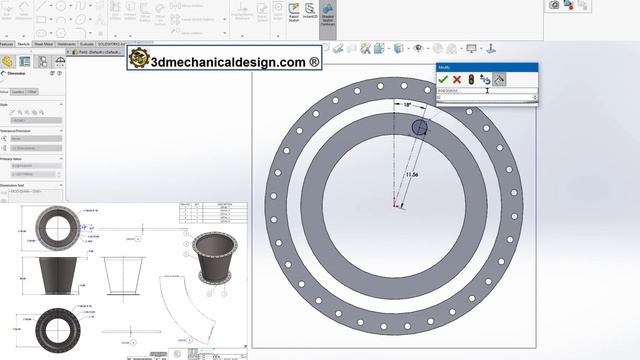Open the Spline tool dropdown arrow
This screenshot has height=360, width=640.
pos(90,6)
